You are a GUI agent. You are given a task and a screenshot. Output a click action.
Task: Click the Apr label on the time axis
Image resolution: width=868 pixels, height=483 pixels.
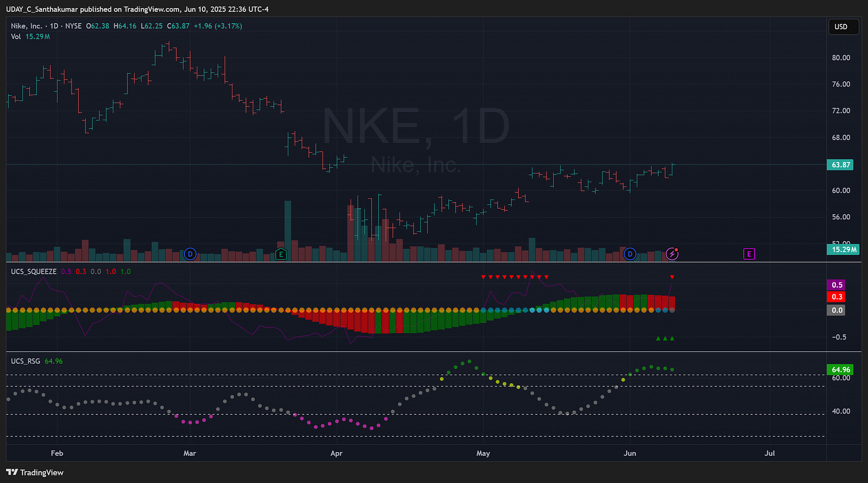coord(336,453)
